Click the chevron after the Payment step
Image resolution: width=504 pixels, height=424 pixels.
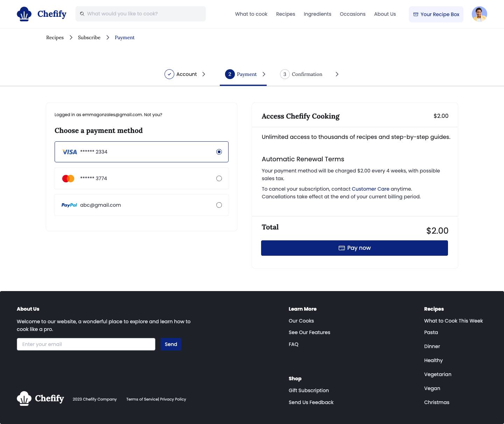264,74
